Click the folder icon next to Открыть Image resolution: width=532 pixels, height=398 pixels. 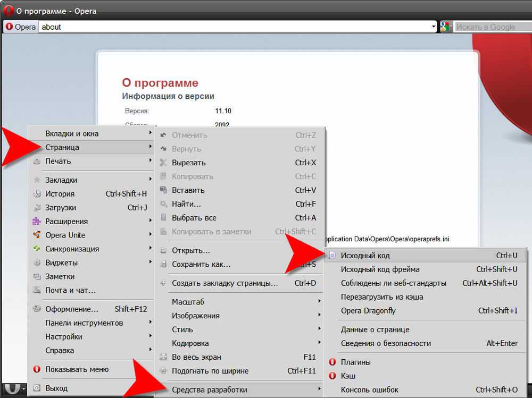point(163,250)
